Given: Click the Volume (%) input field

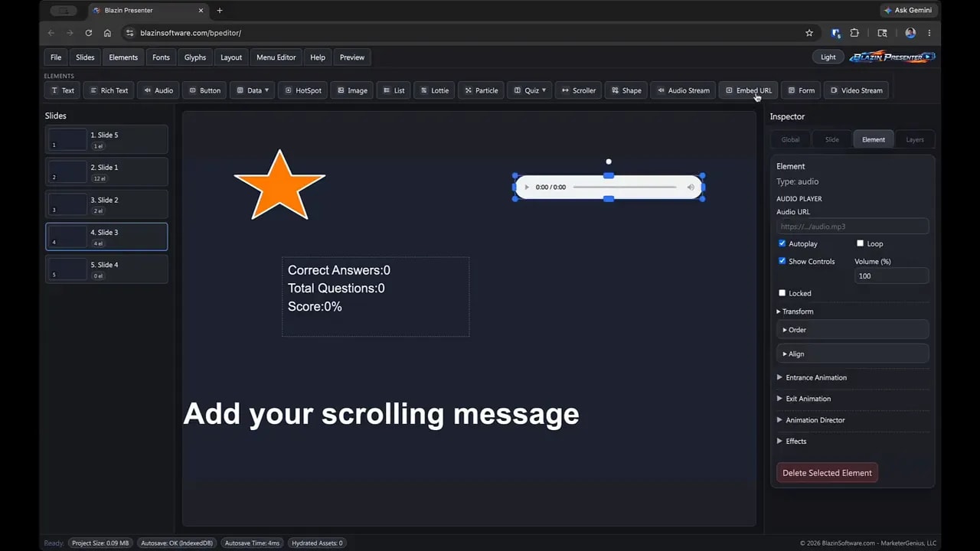Looking at the screenshot, I should [891, 275].
